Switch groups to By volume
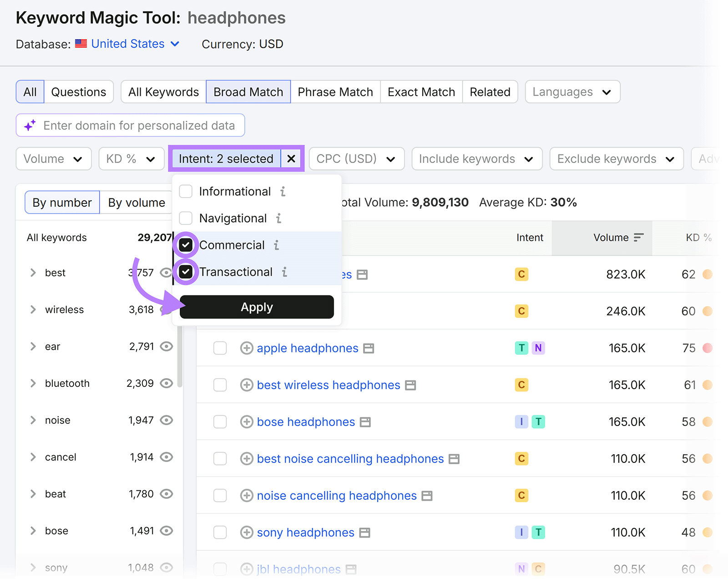728x584 pixels. pyautogui.click(x=136, y=203)
